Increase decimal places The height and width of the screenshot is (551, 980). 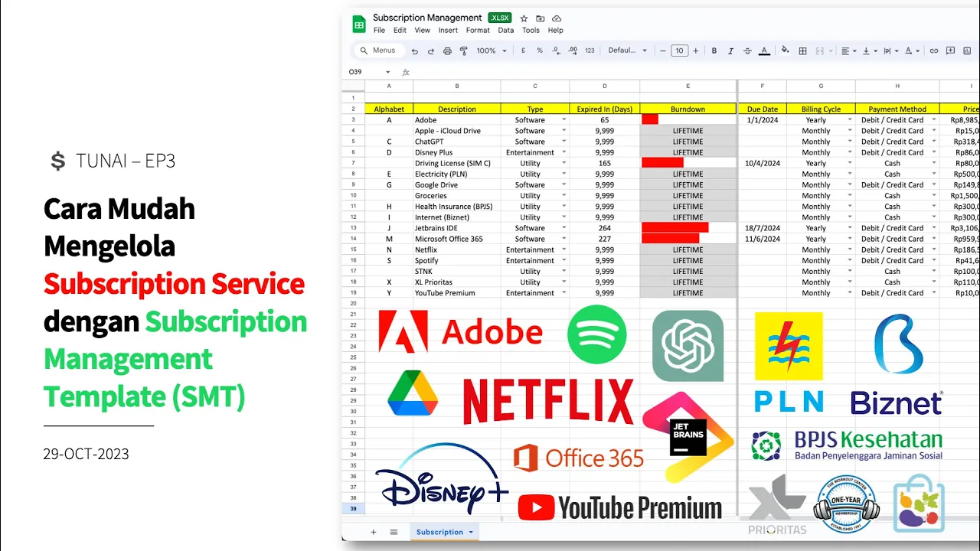(x=573, y=51)
